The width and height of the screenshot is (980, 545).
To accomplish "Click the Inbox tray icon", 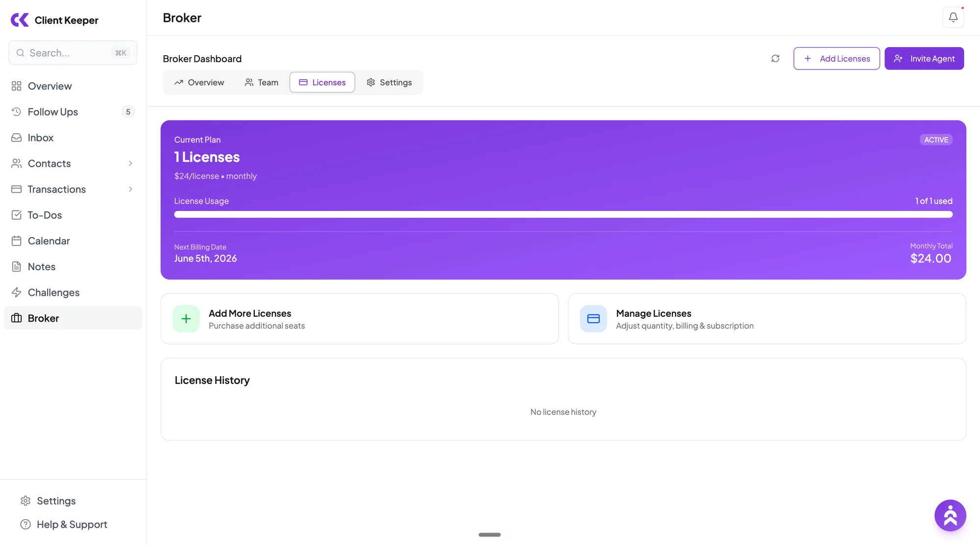I will [x=17, y=138].
